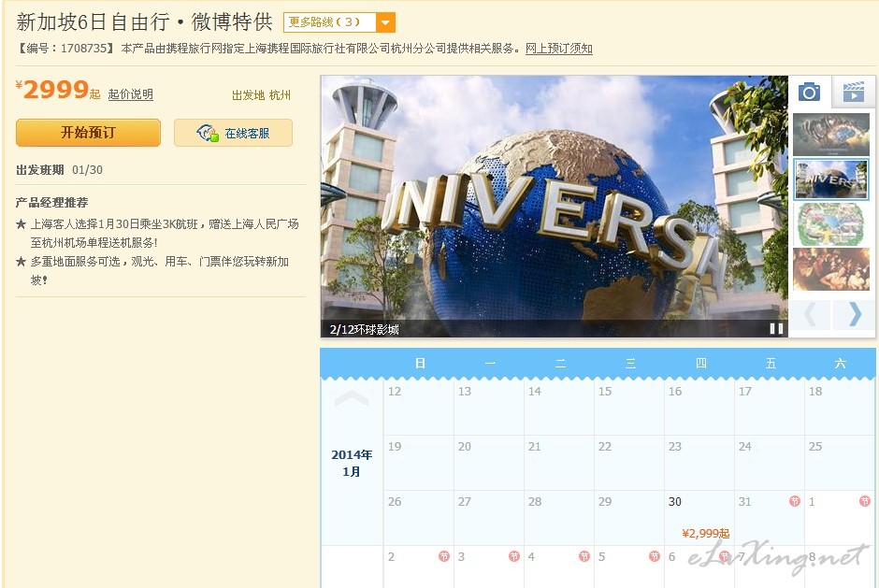Click the 四 Thursday column header
The height and width of the screenshot is (588, 879).
click(x=700, y=364)
